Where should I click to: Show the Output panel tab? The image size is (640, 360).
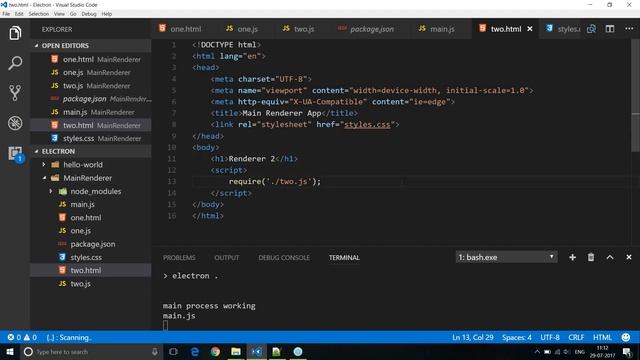[x=227, y=258]
